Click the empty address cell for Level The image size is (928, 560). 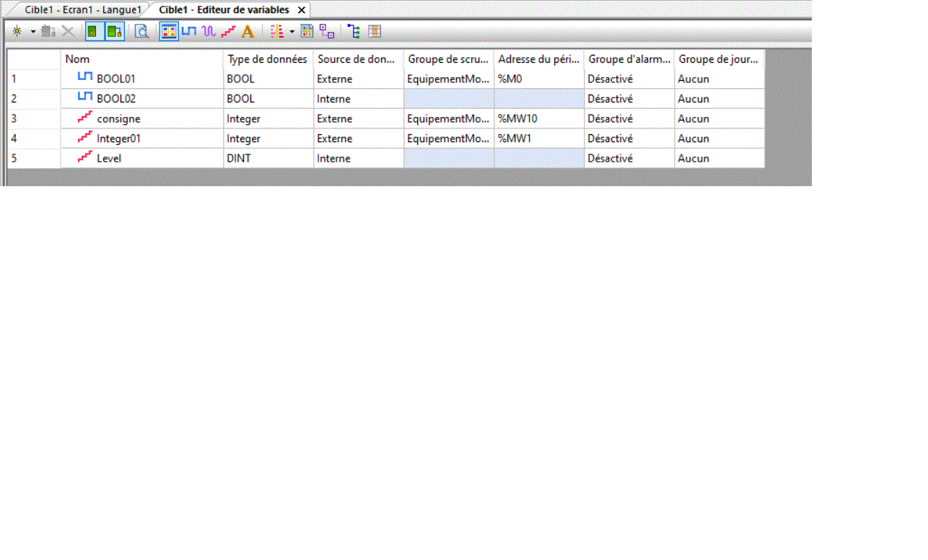click(538, 159)
